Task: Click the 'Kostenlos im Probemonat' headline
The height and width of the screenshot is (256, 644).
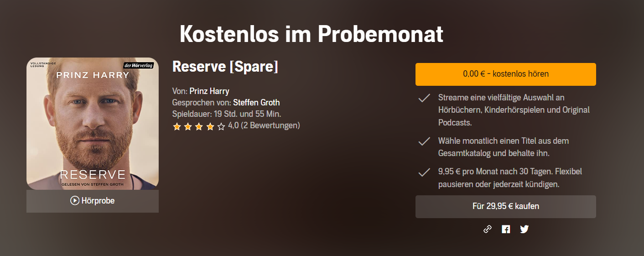Action: click(312, 34)
